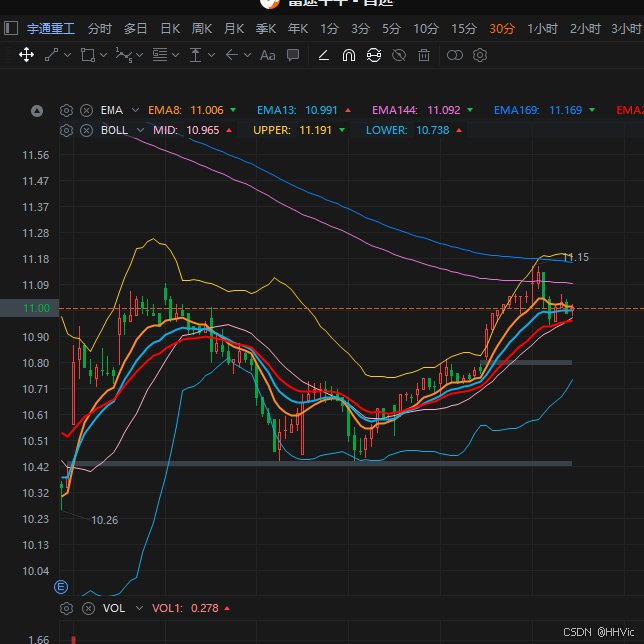
Task: Click the BOLL MID value 10.965
Action: click(203, 130)
